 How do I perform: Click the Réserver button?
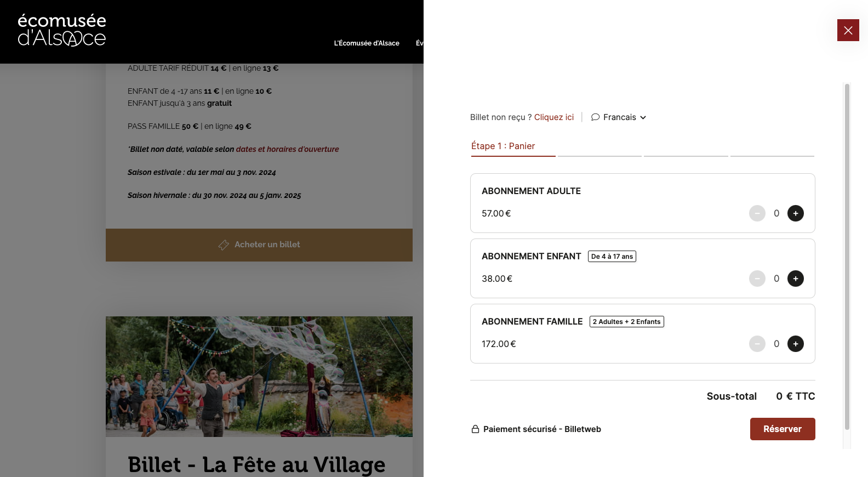point(782,429)
